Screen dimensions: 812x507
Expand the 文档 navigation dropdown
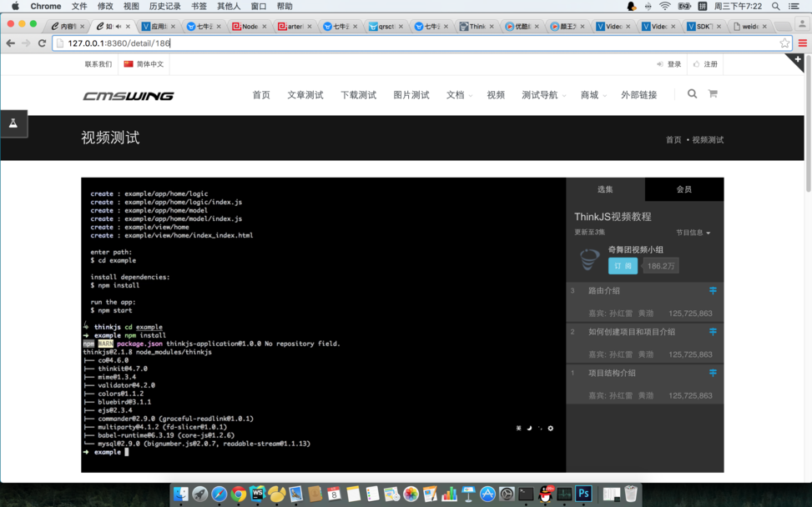pos(459,95)
